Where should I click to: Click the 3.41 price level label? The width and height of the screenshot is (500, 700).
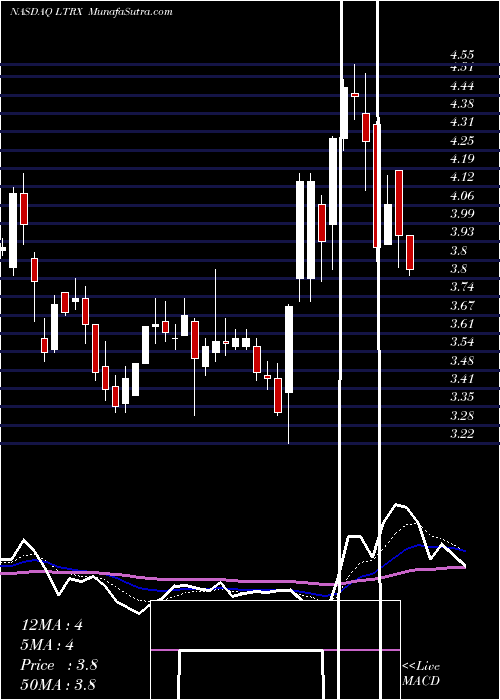click(x=462, y=379)
